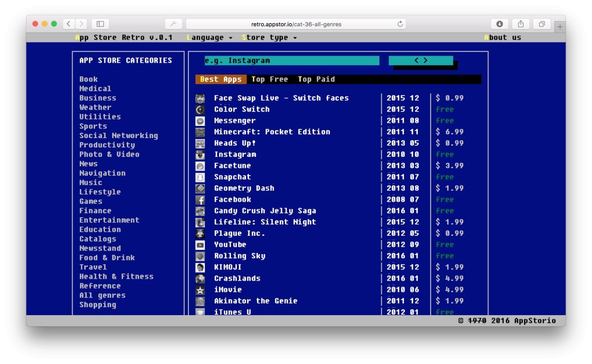592x364 pixels.
Task: Switch to the Top Paid tab
Action: click(x=316, y=79)
